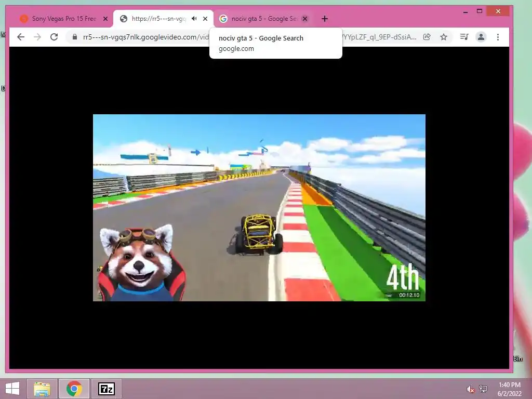532x399 pixels.
Task: Open the network tray icon
Action: coord(483,389)
